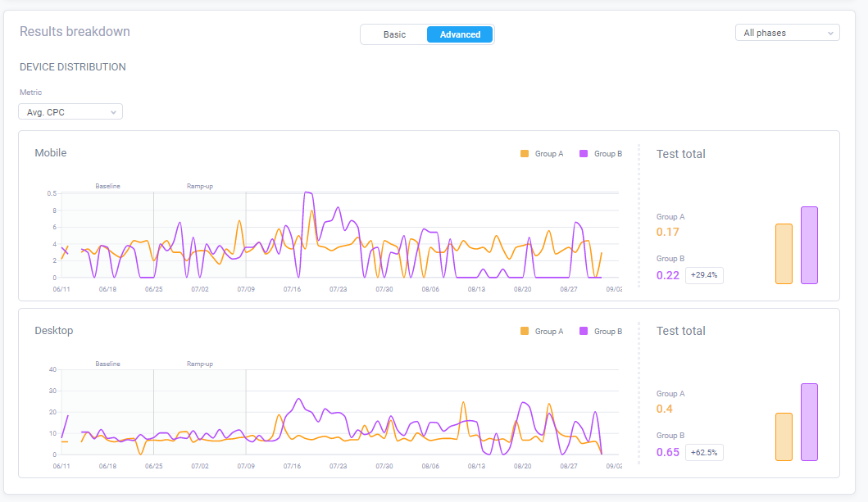Toggle Group B legend in Mobile chart

601,154
